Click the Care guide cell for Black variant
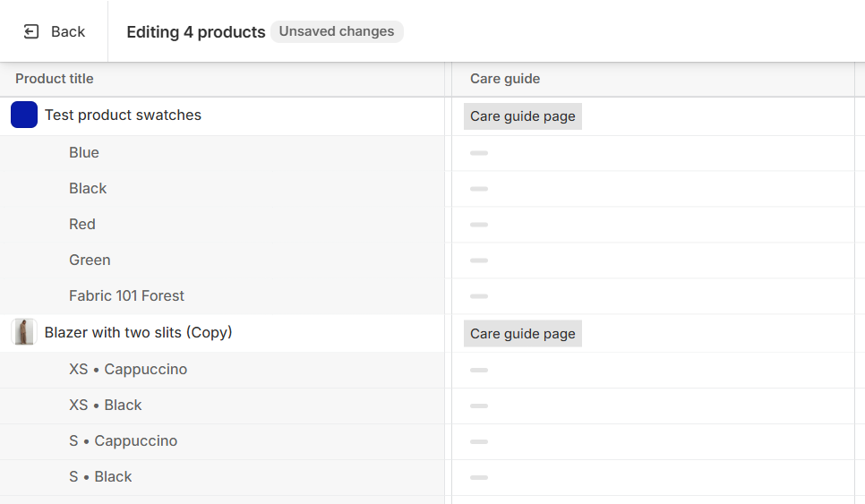Viewport: 865px width, 504px height. (654, 189)
